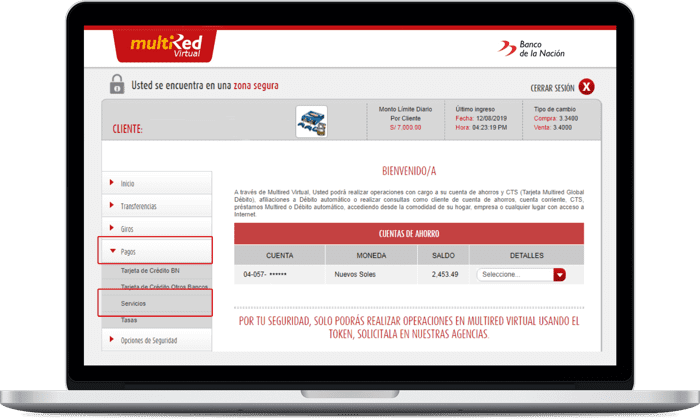Click the secure zone padlock icon
Image resolution: width=700 pixels, height=420 pixels.
[x=117, y=84]
